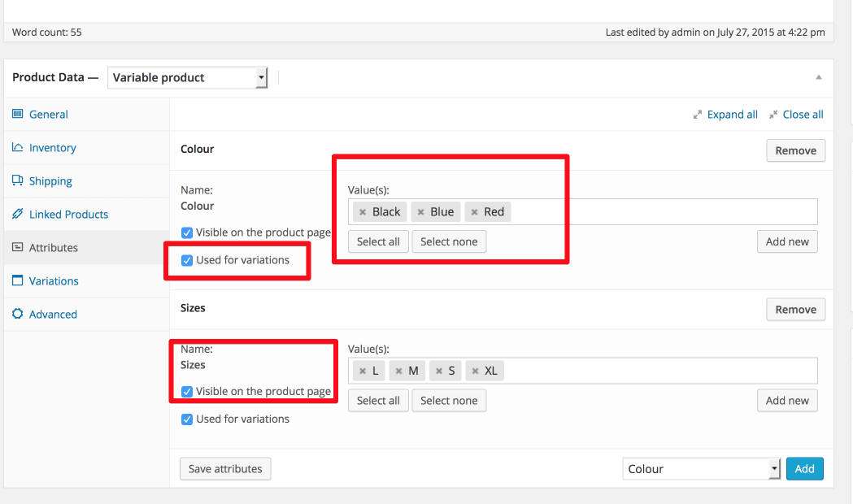Toggle Sizes visible on the product page
Image resolution: width=853 pixels, height=504 pixels.
[187, 392]
